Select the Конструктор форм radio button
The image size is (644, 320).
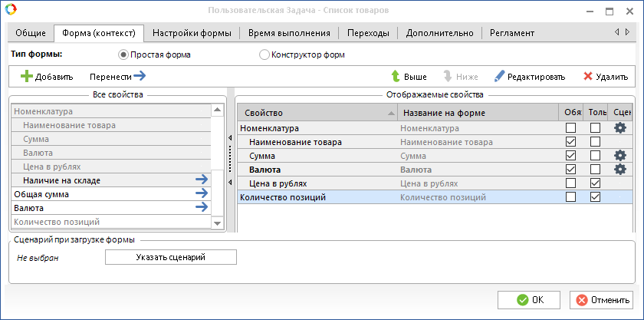[264, 55]
